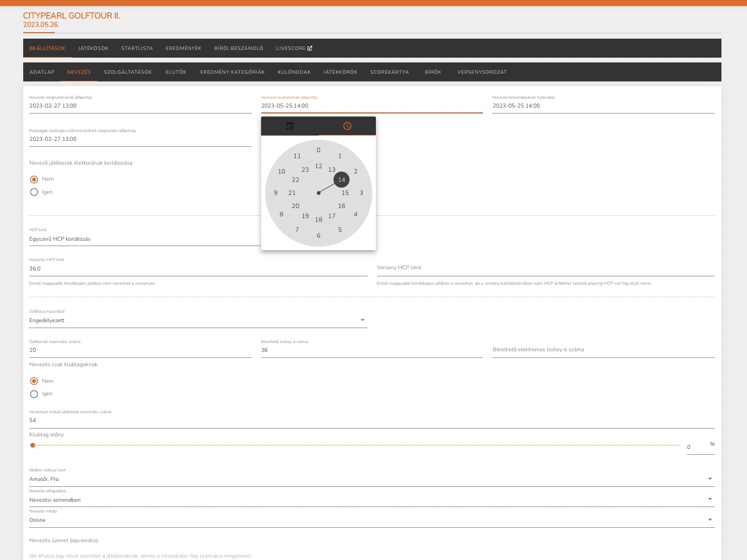Switch to the Eredmények tab

(x=184, y=48)
